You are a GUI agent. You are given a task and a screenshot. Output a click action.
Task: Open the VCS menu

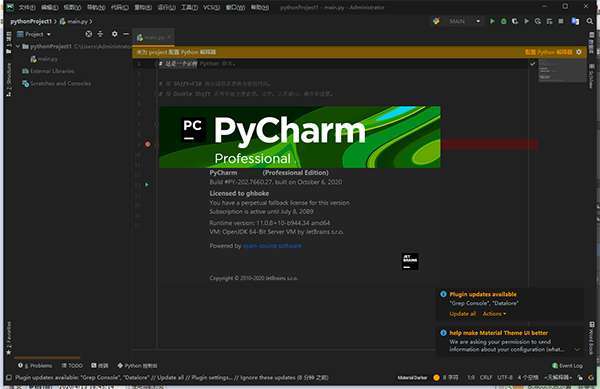(212, 7)
